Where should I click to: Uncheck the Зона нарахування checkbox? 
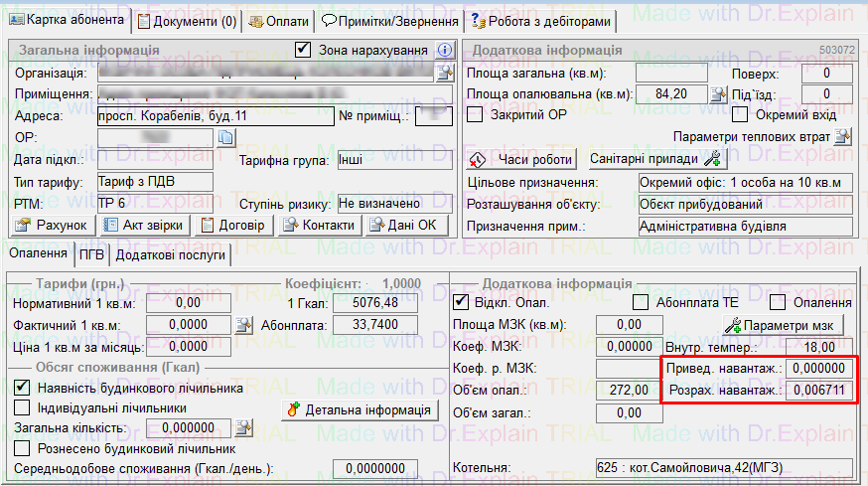click(x=304, y=50)
